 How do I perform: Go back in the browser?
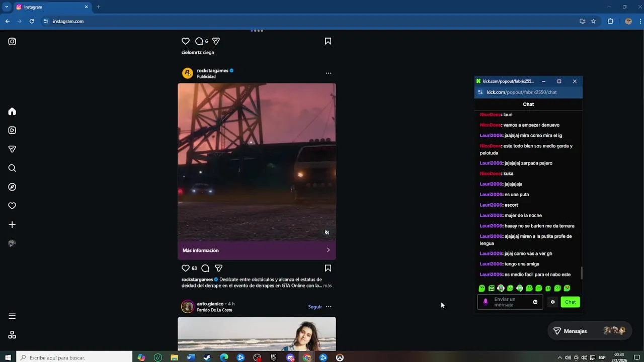click(x=8, y=21)
